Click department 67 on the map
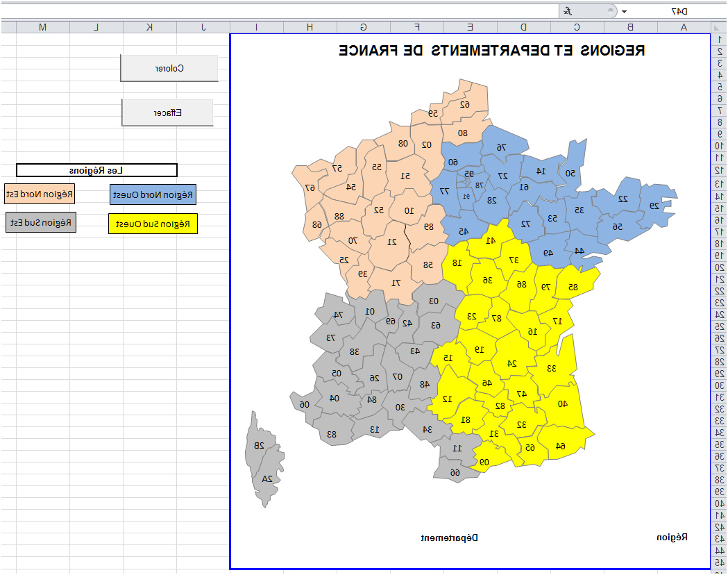Screen dimensions: 728x575 (310, 188)
